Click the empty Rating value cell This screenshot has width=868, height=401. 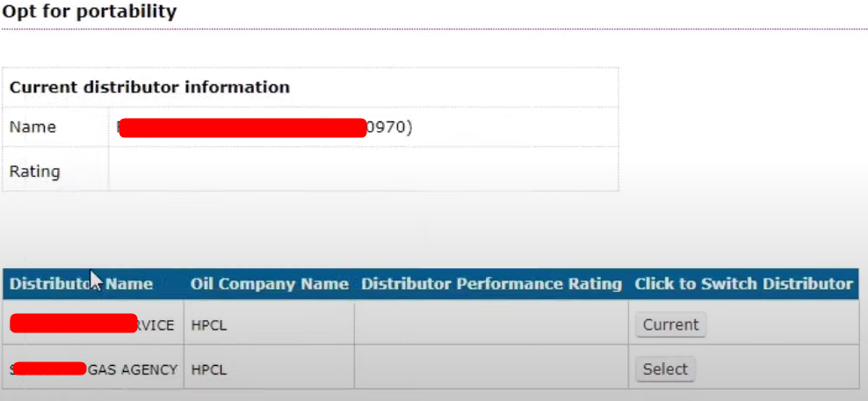(x=362, y=171)
